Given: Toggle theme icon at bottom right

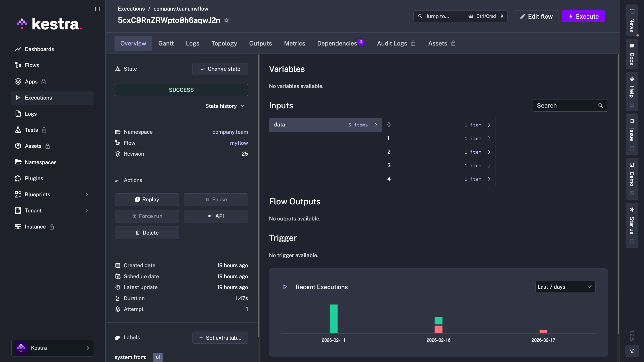Looking at the screenshot, I should tap(632, 351).
